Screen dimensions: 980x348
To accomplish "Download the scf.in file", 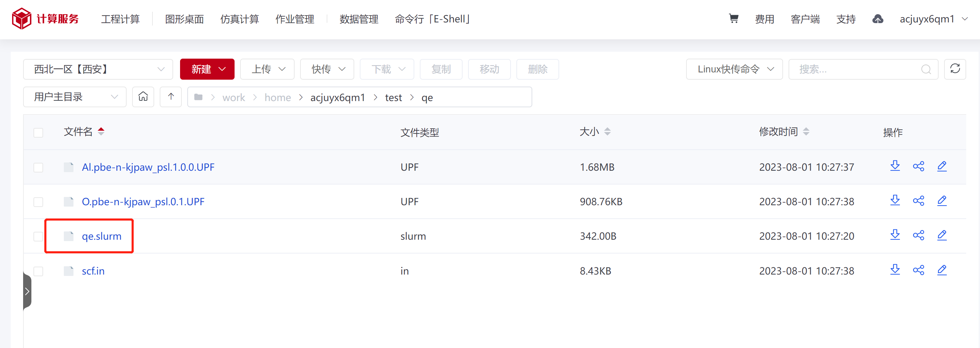I will [x=895, y=270].
